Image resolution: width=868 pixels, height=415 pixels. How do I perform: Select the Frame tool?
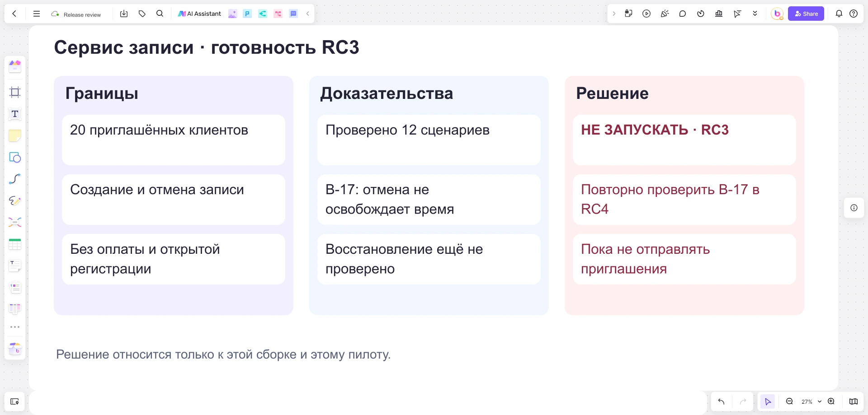click(15, 92)
